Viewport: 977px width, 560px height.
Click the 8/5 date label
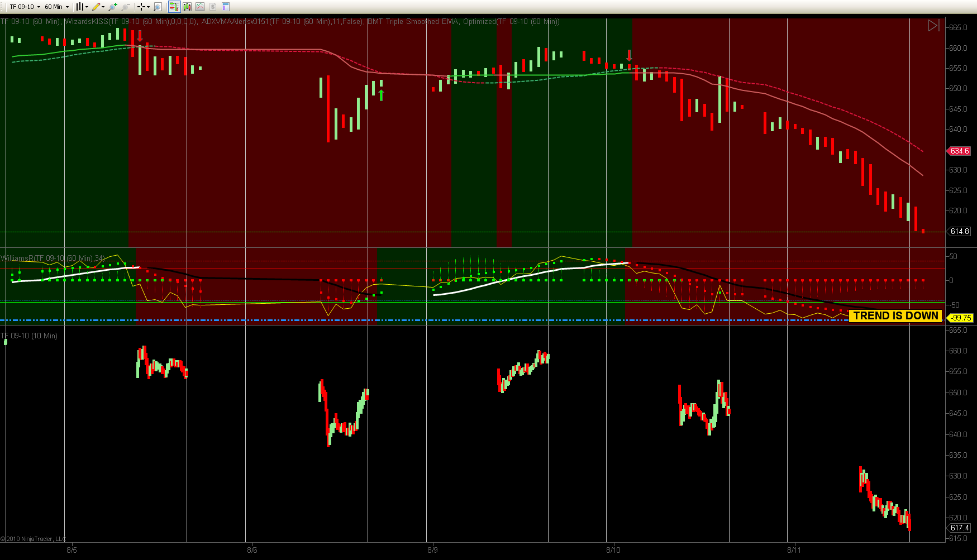coord(72,550)
